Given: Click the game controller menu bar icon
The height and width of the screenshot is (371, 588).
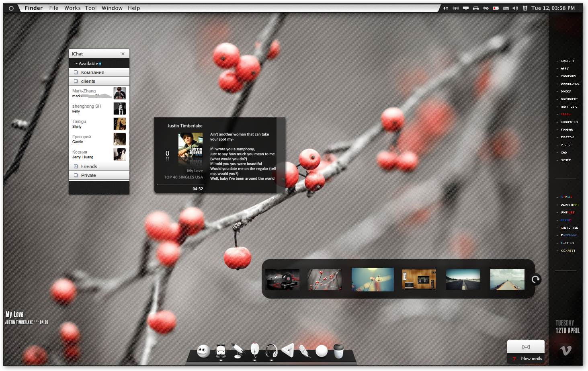Looking at the screenshot, I should click(x=476, y=8).
